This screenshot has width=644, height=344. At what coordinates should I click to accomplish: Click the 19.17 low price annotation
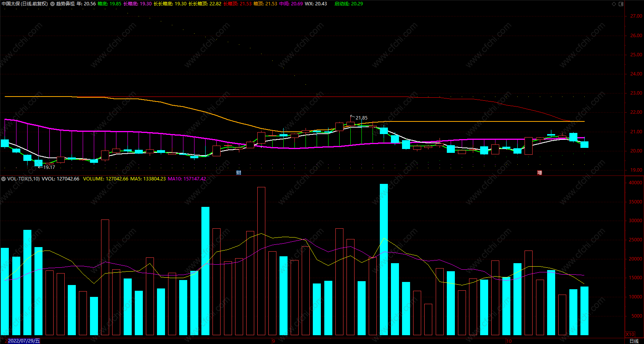tap(49, 167)
